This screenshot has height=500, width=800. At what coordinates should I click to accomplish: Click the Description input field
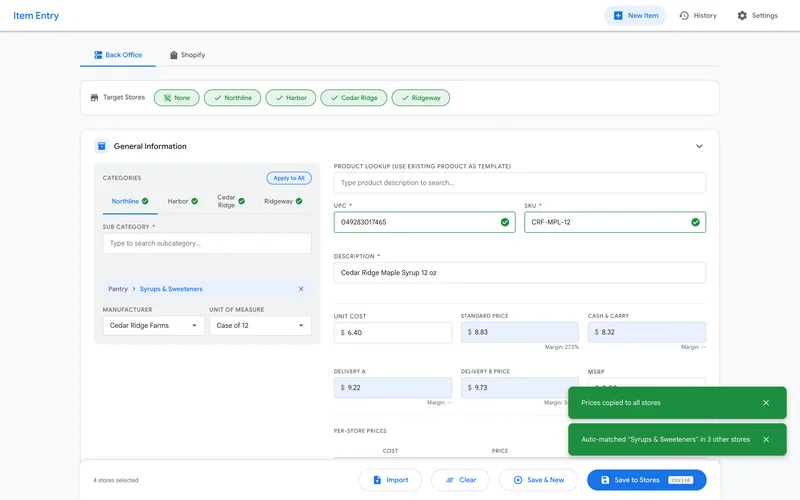pos(520,273)
